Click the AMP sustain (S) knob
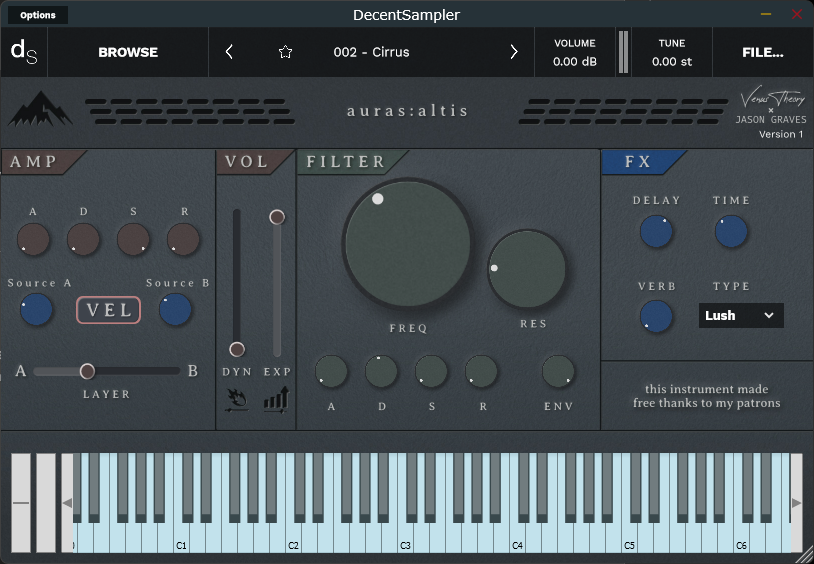 133,239
